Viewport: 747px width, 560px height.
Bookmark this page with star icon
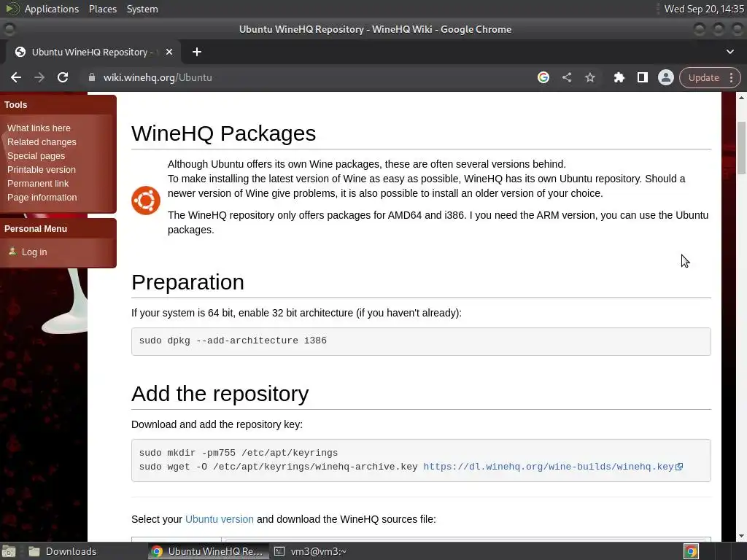coord(590,77)
